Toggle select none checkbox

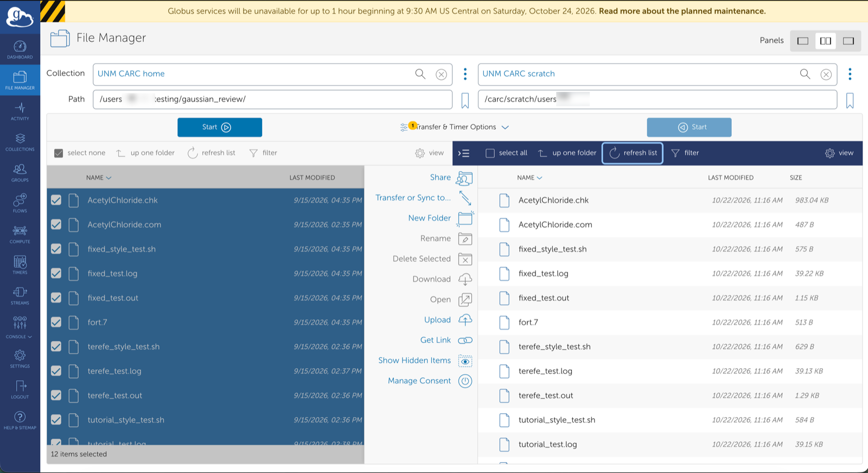point(59,153)
